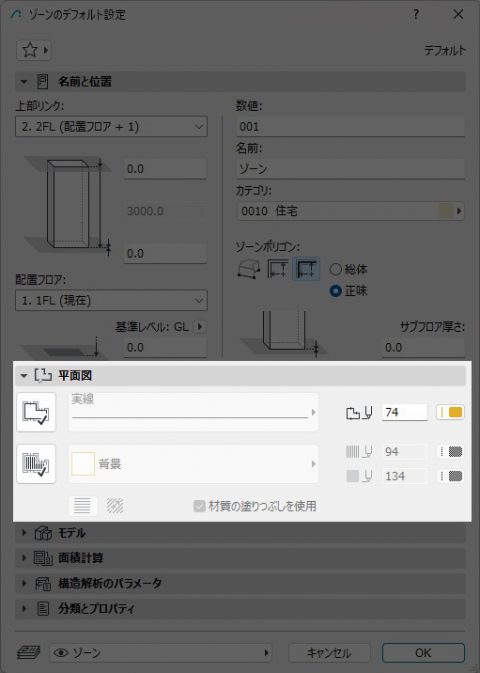Click the 数値 field containing 001
The height and width of the screenshot is (673, 480).
click(350, 127)
